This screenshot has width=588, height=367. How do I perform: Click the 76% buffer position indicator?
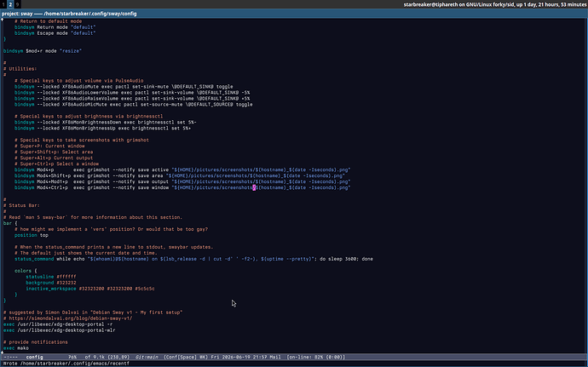click(x=72, y=358)
